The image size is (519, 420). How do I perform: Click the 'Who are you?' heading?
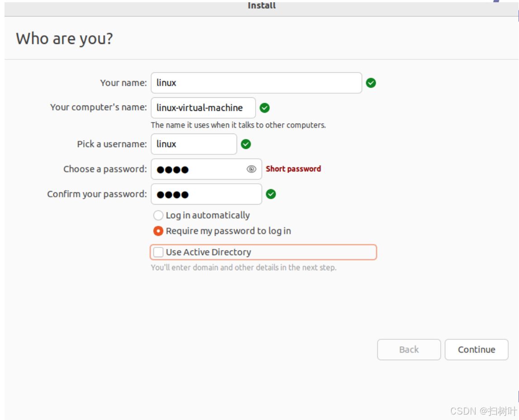[65, 39]
